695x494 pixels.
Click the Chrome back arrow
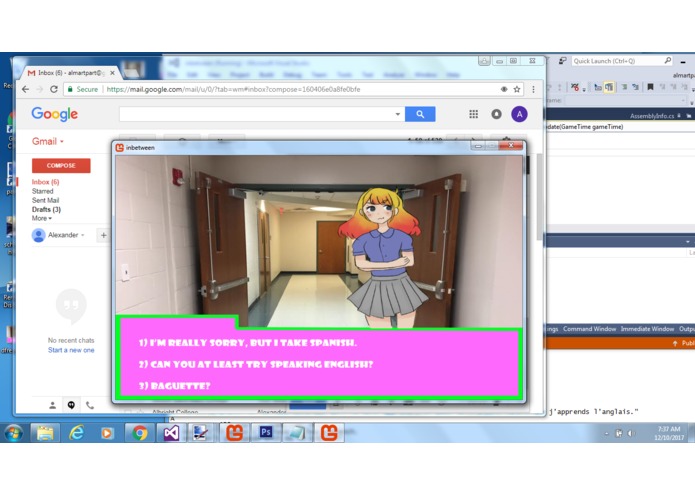pos(25,89)
